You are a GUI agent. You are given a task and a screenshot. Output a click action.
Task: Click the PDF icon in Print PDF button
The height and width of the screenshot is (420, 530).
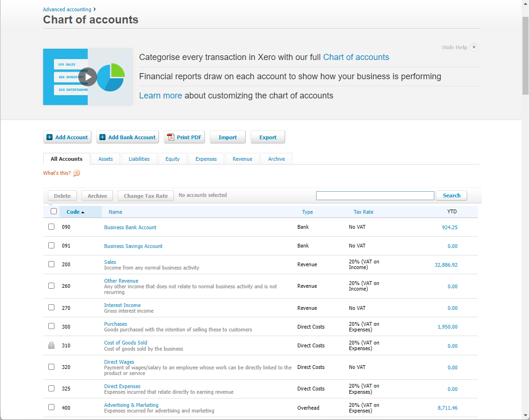click(x=170, y=137)
